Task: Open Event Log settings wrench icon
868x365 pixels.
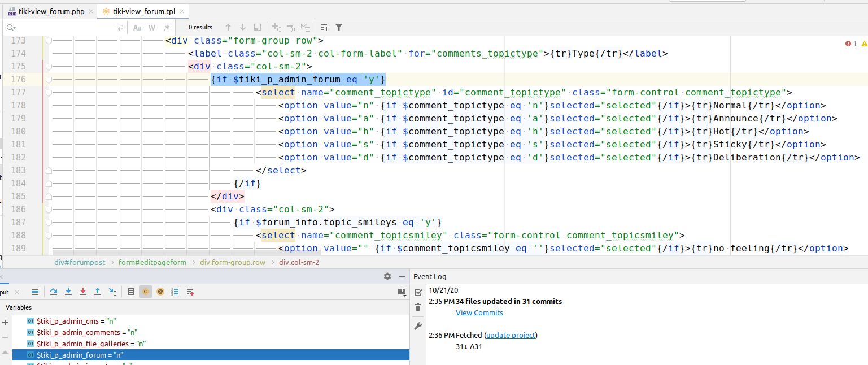Action: (418, 326)
